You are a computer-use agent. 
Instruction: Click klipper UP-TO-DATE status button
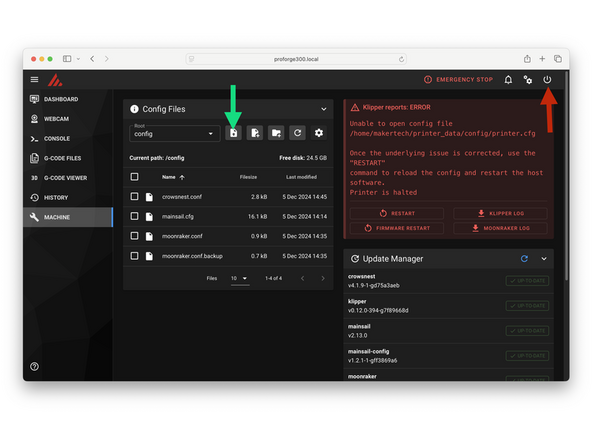coord(527,306)
